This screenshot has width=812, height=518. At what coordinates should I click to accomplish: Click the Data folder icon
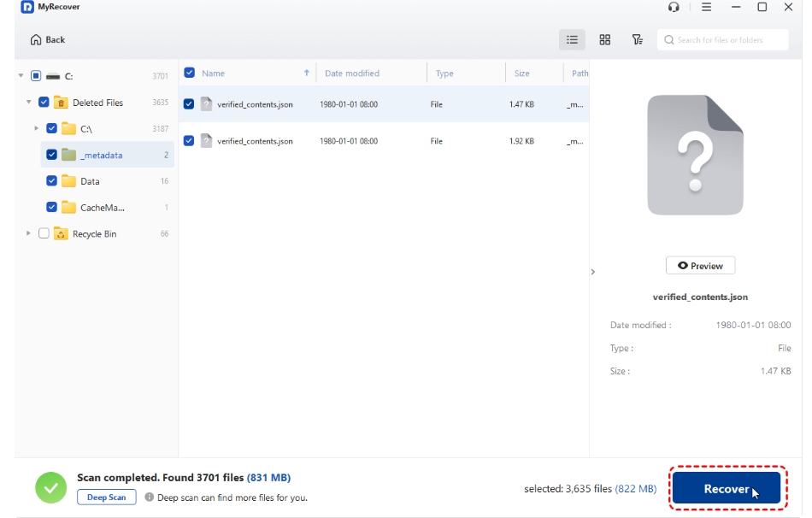[x=69, y=180]
